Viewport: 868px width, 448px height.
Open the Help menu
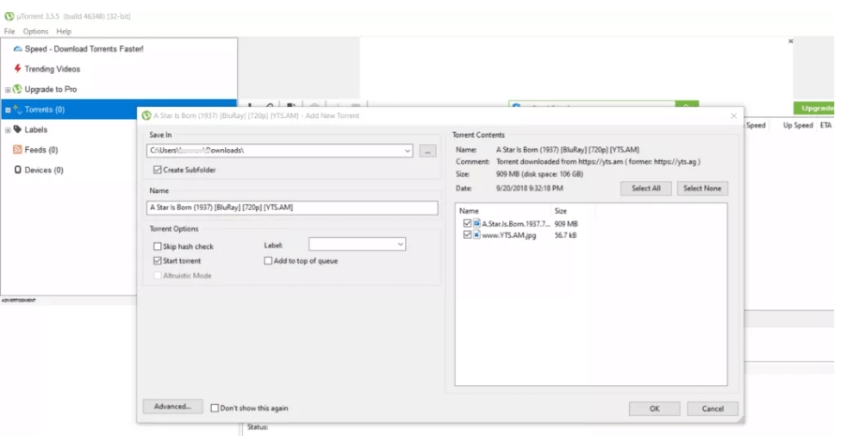point(64,32)
